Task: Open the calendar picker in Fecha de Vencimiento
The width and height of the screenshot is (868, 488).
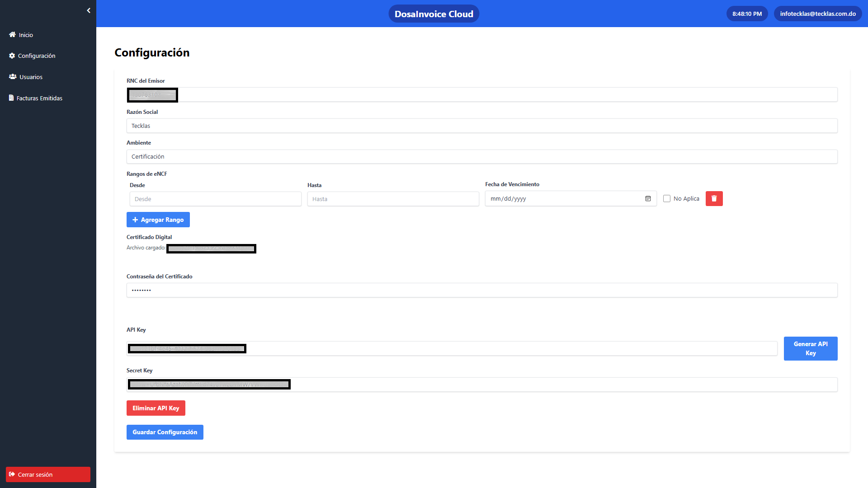Action: click(x=648, y=198)
